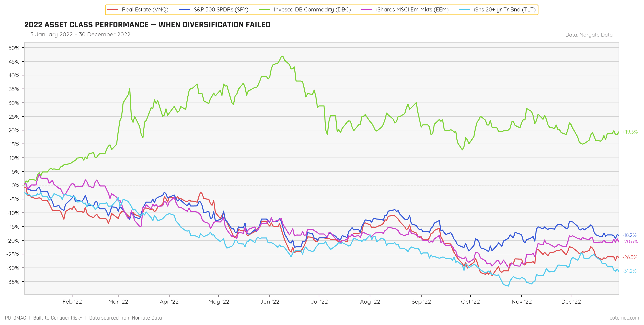Click the -26.3% VNQ end label
644x325 pixels.
coord(630,257)
